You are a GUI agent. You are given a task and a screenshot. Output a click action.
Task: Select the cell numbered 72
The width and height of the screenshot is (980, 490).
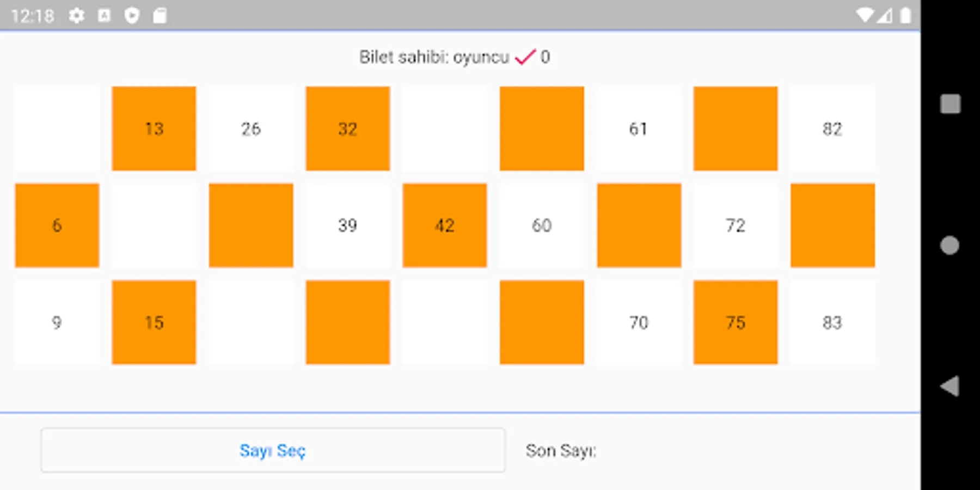tap(735, 225)
